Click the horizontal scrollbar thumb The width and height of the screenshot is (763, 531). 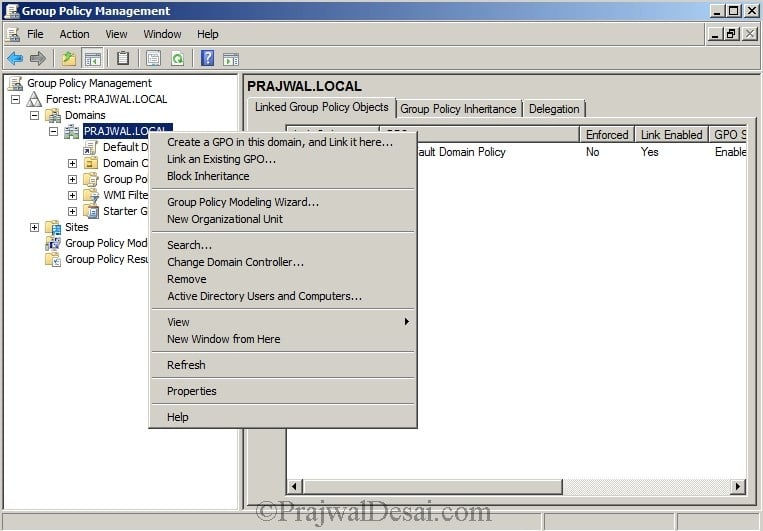pyautogui.click(x=432, y=486)
